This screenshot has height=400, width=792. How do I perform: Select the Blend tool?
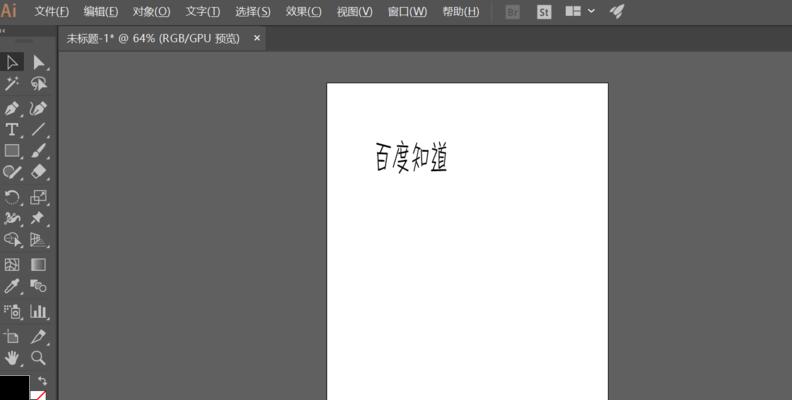39,286
